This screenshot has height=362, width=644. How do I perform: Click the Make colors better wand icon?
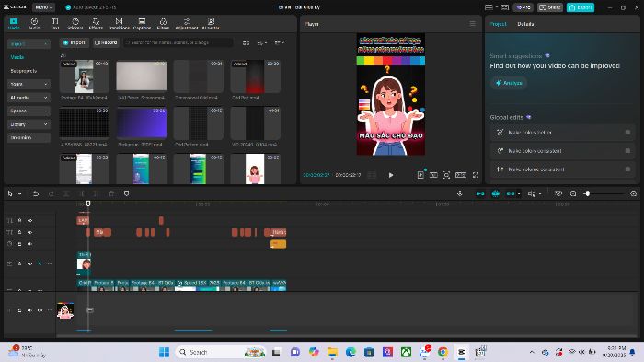(500, 133)
